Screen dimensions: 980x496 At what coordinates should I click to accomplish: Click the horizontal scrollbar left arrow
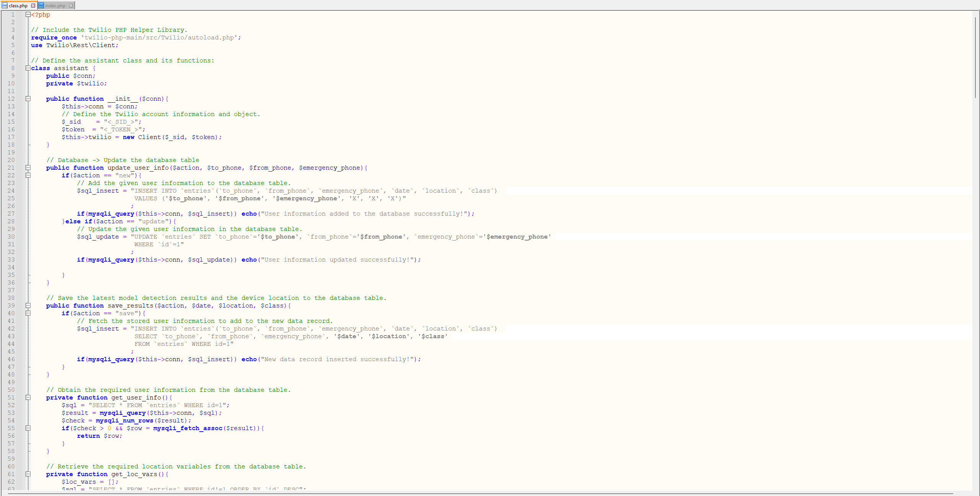(x=3, y=493)
